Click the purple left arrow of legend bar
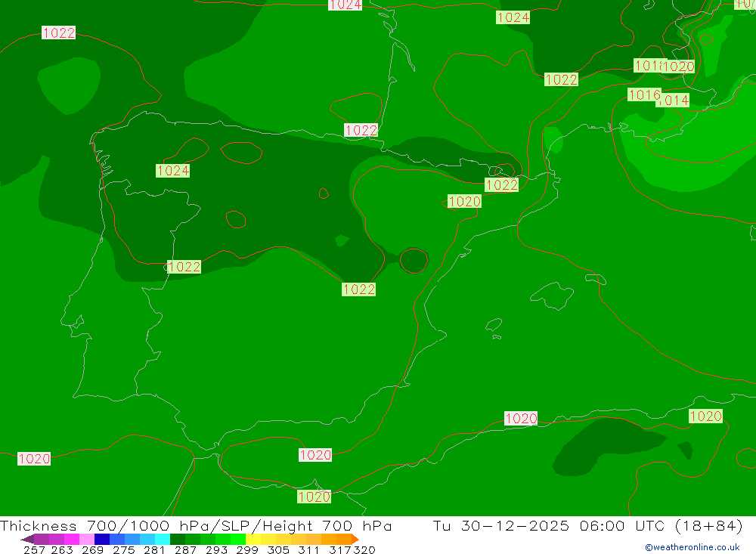 point(27,539)
